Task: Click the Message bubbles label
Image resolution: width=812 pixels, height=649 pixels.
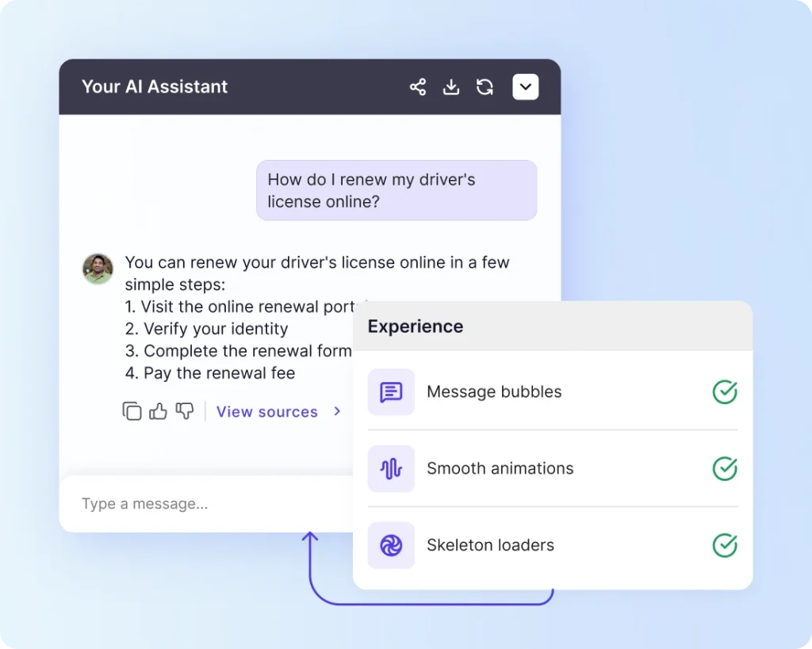Action: point(494,391)
